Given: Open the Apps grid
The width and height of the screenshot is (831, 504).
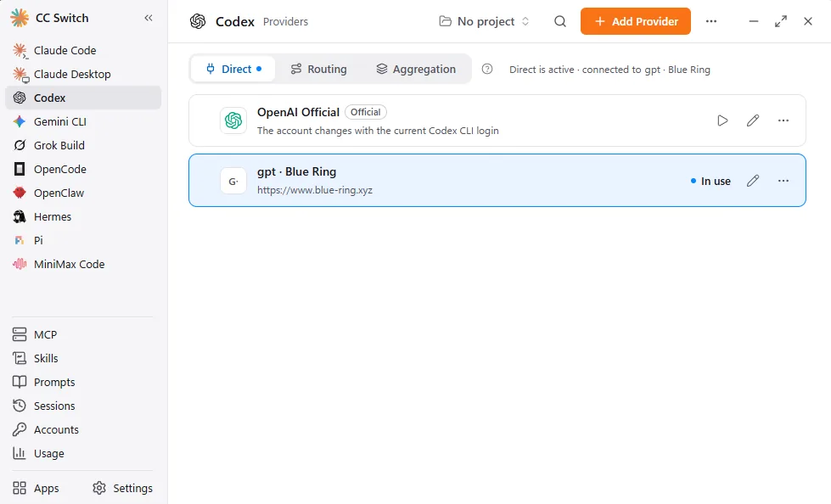Looking at the screenshot, I should [36, 488].
